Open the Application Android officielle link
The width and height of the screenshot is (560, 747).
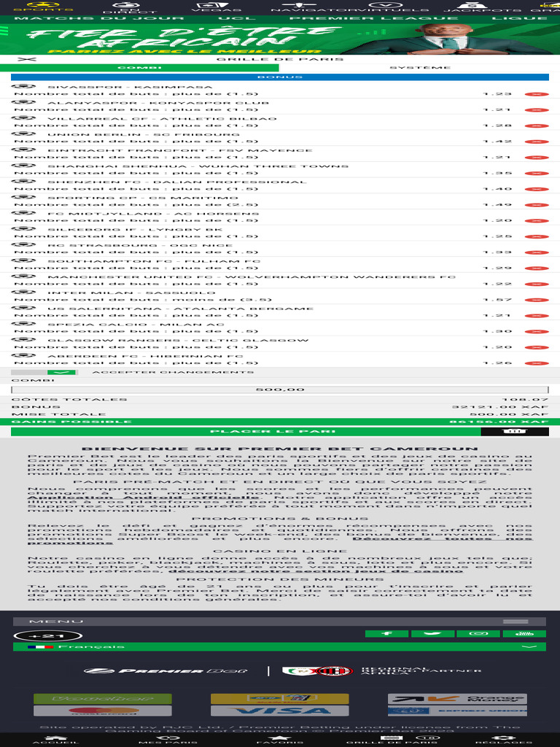(144, 498)
